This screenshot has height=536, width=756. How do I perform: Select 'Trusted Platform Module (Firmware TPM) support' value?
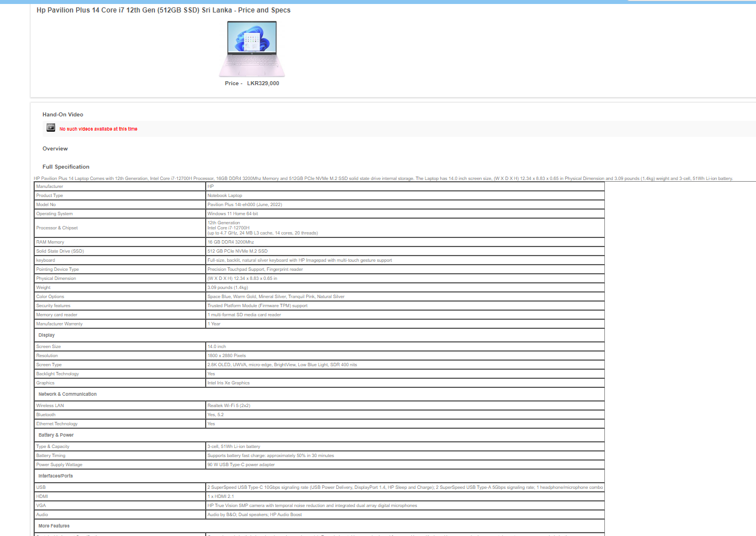pyautogui.click(x=257, y=305)
